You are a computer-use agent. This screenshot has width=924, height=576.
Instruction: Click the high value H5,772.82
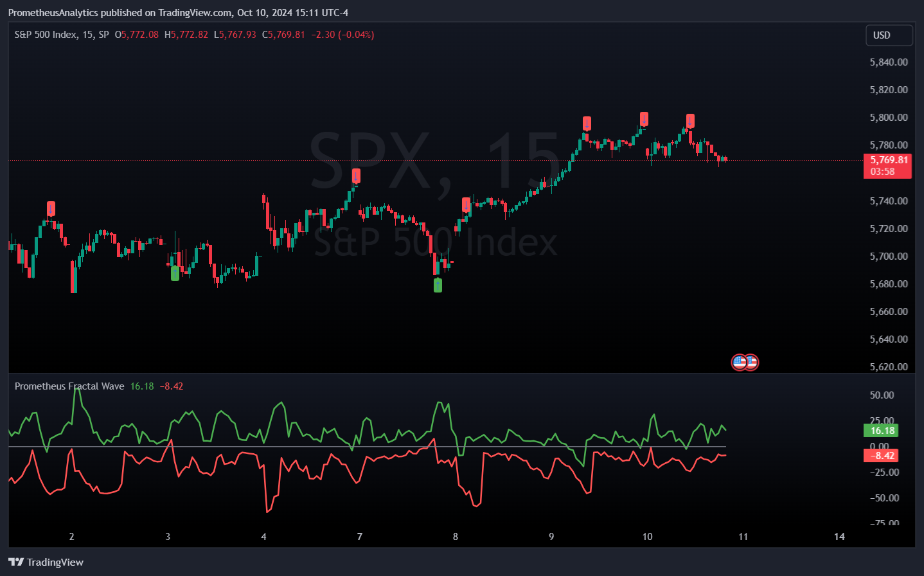(186, 35)
